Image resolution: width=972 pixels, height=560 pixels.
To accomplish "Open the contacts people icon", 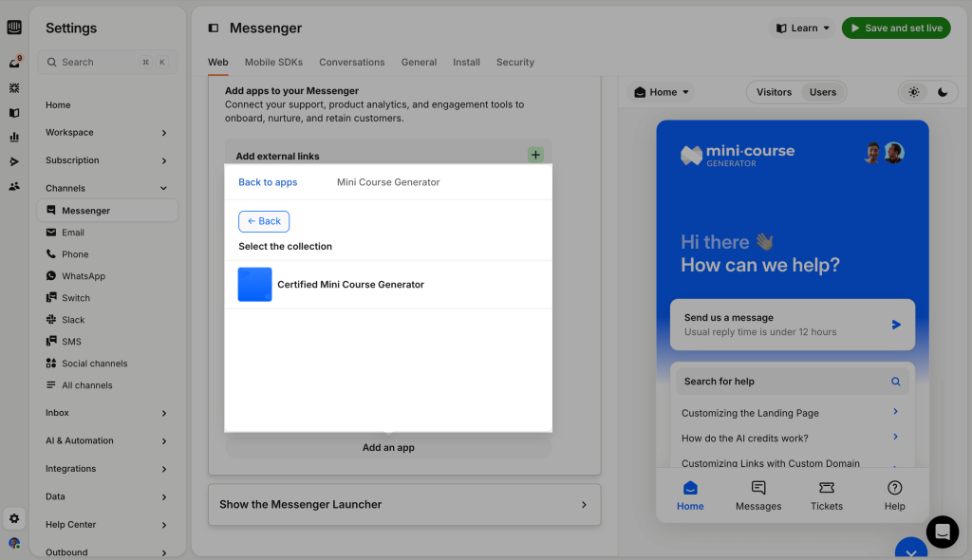I will point(14,186).
